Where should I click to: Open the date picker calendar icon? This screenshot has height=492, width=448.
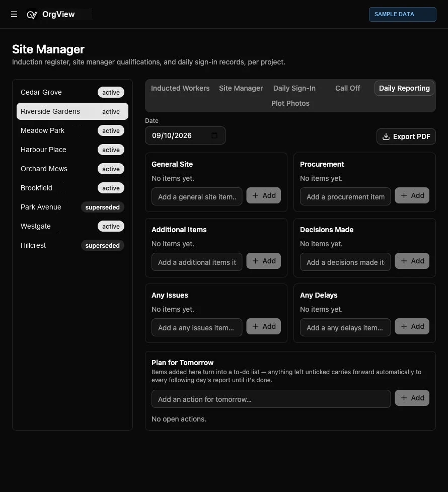tap(214, 135)
